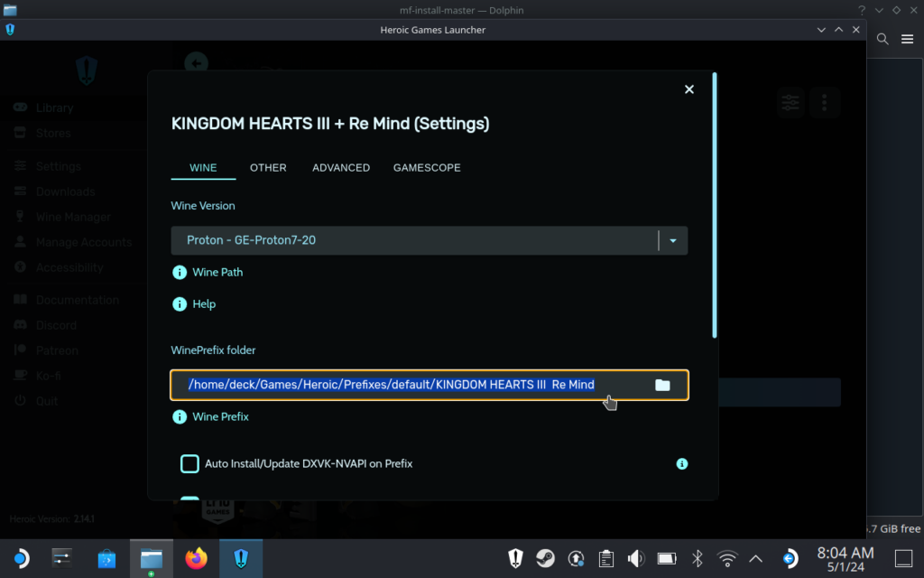Click the DXVK-NVAPI info icon

pos(682,464)
